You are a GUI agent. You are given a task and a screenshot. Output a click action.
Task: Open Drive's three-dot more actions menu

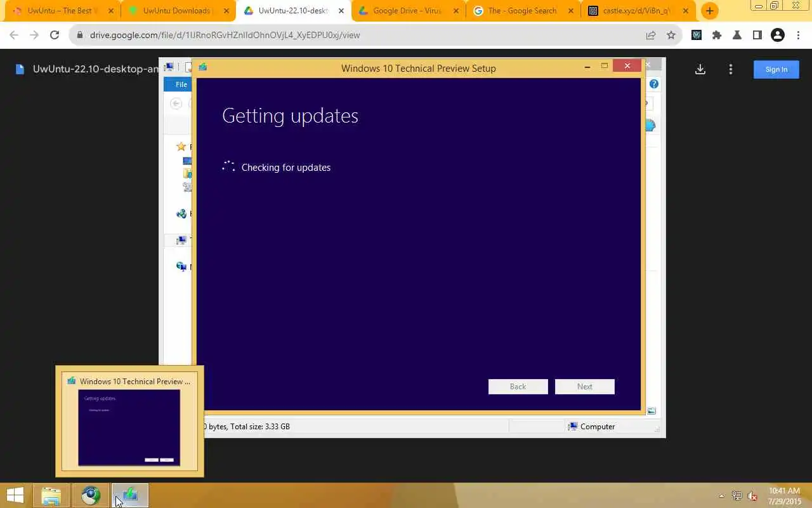[x=731, y=69]
